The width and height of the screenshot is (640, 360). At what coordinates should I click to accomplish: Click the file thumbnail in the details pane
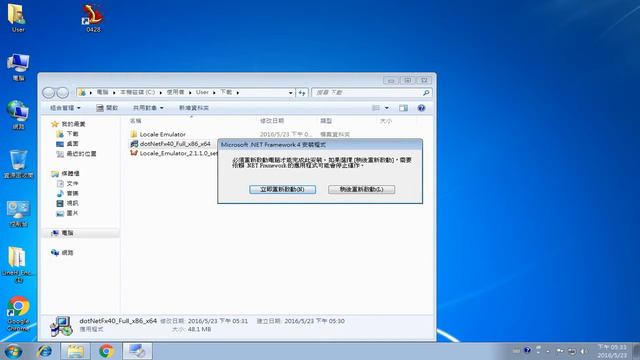click(x=61, y=326)
